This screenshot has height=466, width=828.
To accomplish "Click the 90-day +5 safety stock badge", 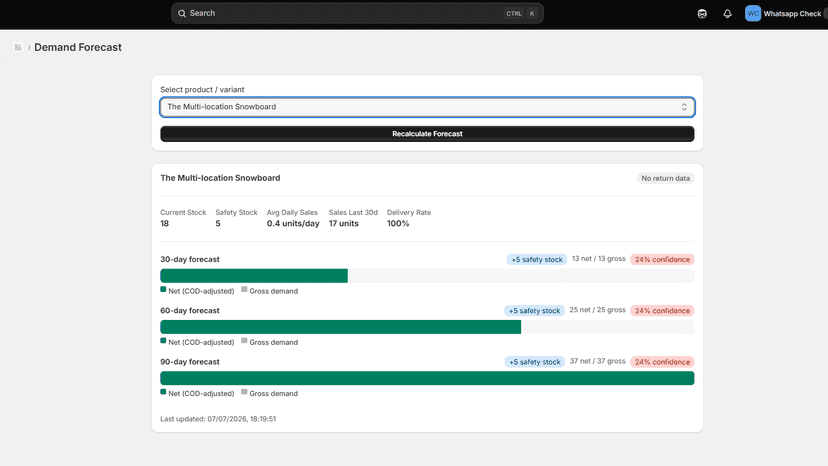I will pyautogui.click(x=534, y=362).
